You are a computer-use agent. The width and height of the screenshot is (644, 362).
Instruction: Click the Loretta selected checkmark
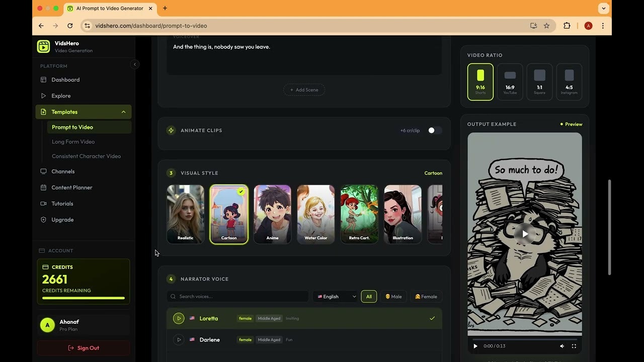point(432,318)
